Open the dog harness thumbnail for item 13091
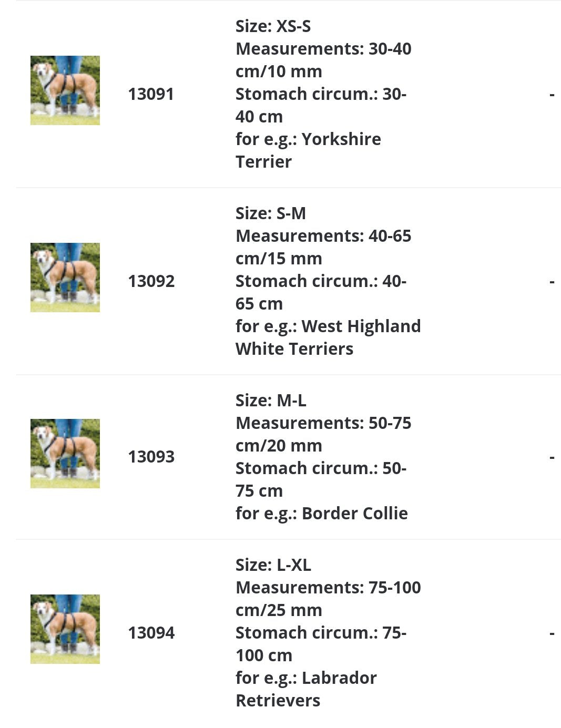This screenshot has width=561, height=728. point(65,90)
